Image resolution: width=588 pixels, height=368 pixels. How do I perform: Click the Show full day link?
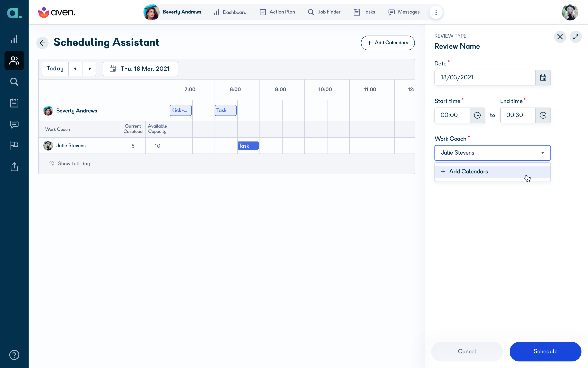tap(74, 164)
